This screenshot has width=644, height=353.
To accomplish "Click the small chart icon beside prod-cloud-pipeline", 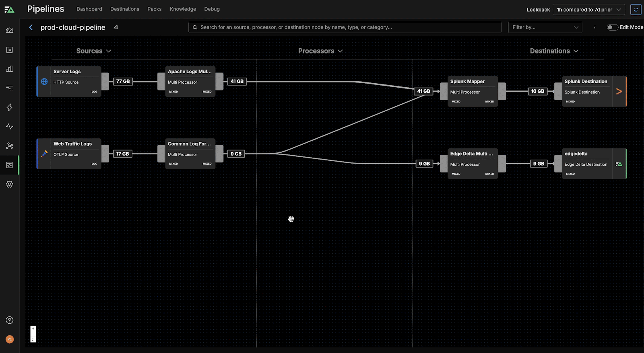I will click(x=116, y=27).
